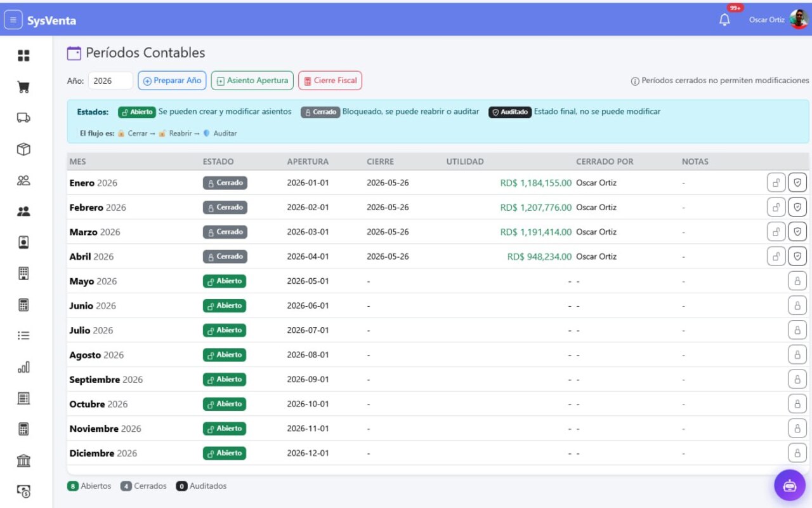Click the Septiembre 2026 month cell

point(106,379)
